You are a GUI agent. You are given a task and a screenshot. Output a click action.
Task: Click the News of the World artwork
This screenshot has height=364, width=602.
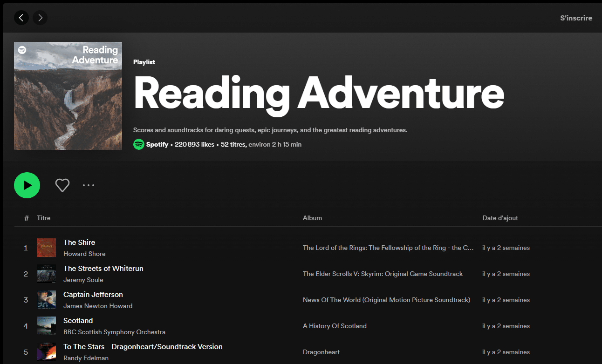[47, 300]
